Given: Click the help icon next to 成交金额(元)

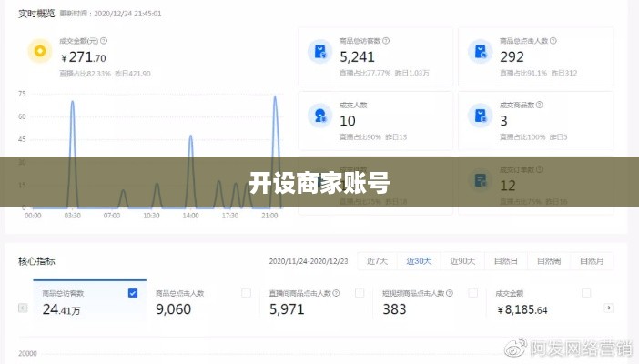Looking at the screenshot, I should pyautogui.click(x=104, y=41).
